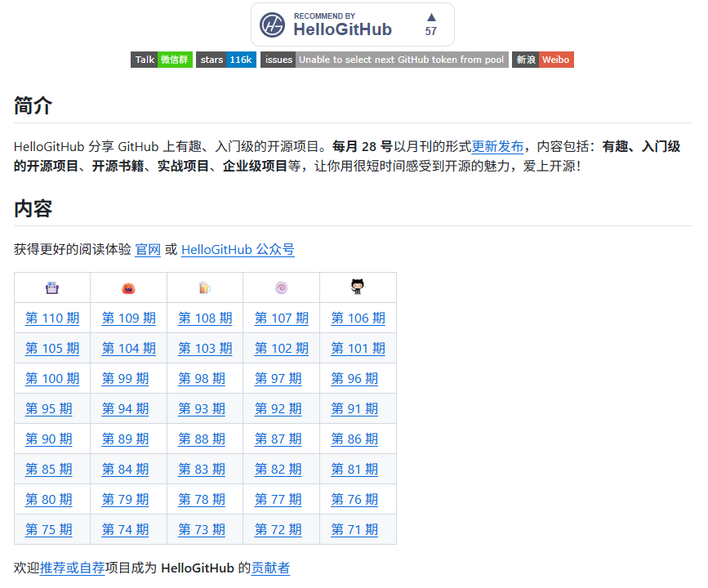Open issue 第 104 期
This screenshot has height=588, width=708.
pyautogui.click(x=129, y=348)
